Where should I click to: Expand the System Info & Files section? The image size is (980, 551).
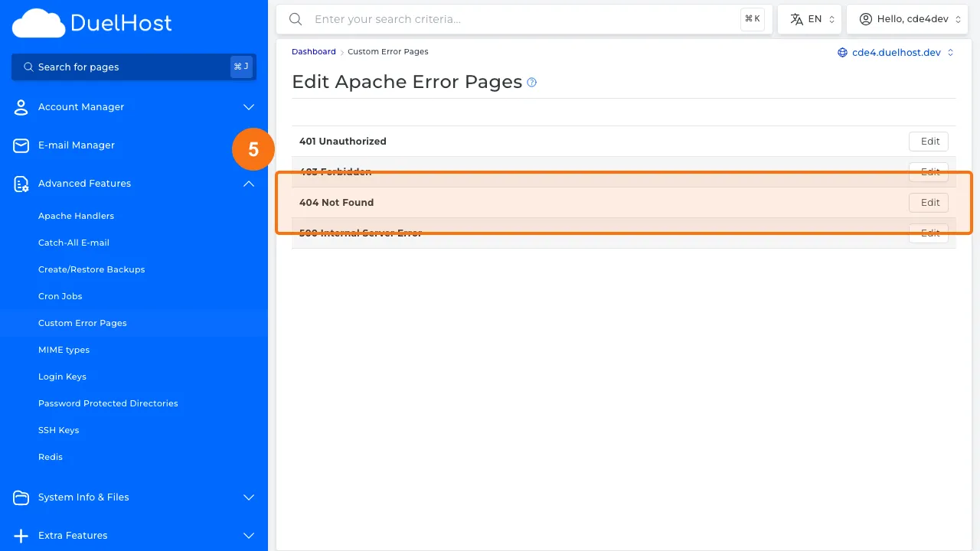248,497
